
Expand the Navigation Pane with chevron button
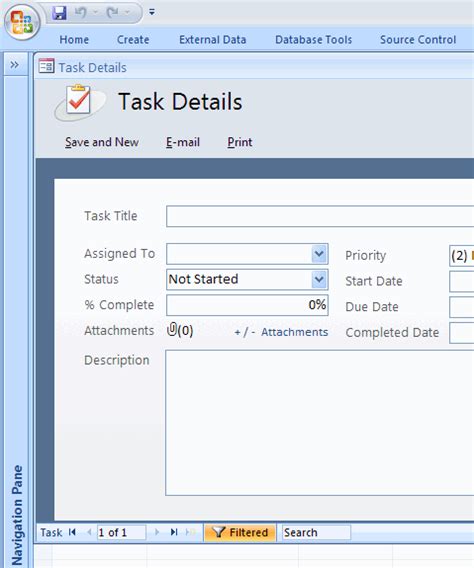(15, 65)
